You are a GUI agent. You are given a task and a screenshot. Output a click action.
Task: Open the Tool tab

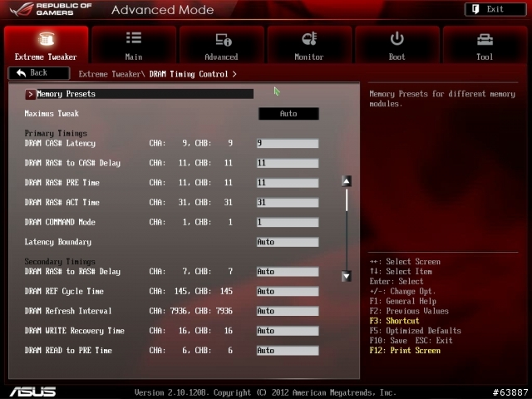(x=485, y=44)
